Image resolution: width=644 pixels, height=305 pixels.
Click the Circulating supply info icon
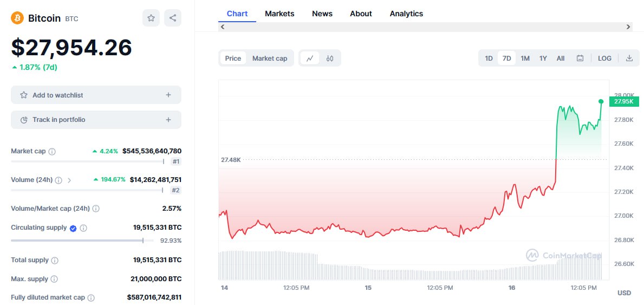click(83, 228)
